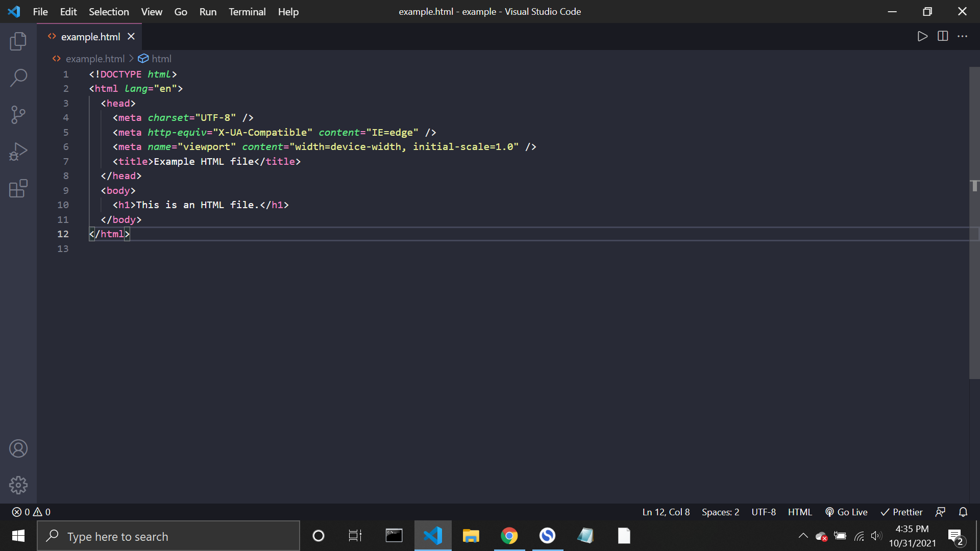This screenshot has width=980, height=551.
Task: Open the File menu
Action: tap(40, 11)
